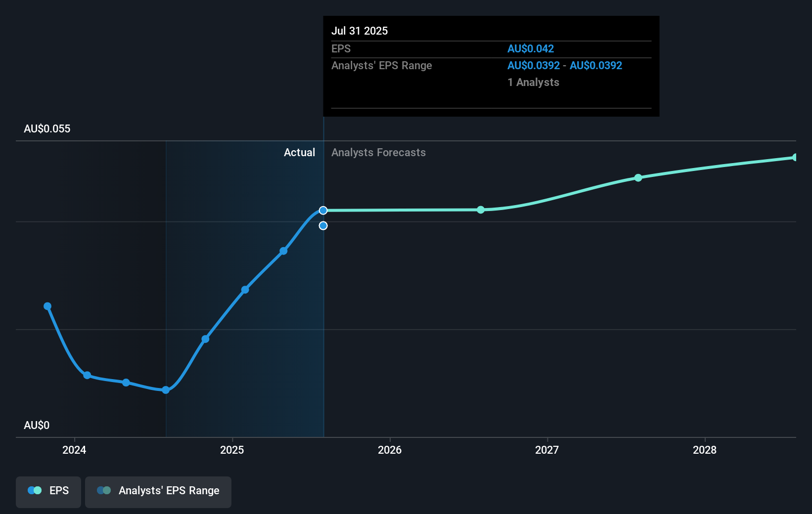
Task: Expand the 1 Analysts entry
Action: [x=533, y=83]
